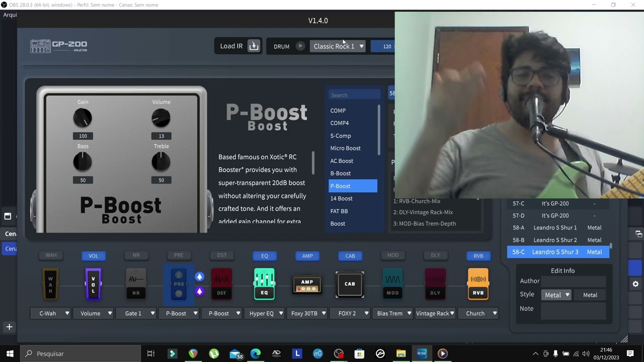This screenshot has height=362, width=644.
Task: Toggle the AMP module on or off
Action: (307, 256)
